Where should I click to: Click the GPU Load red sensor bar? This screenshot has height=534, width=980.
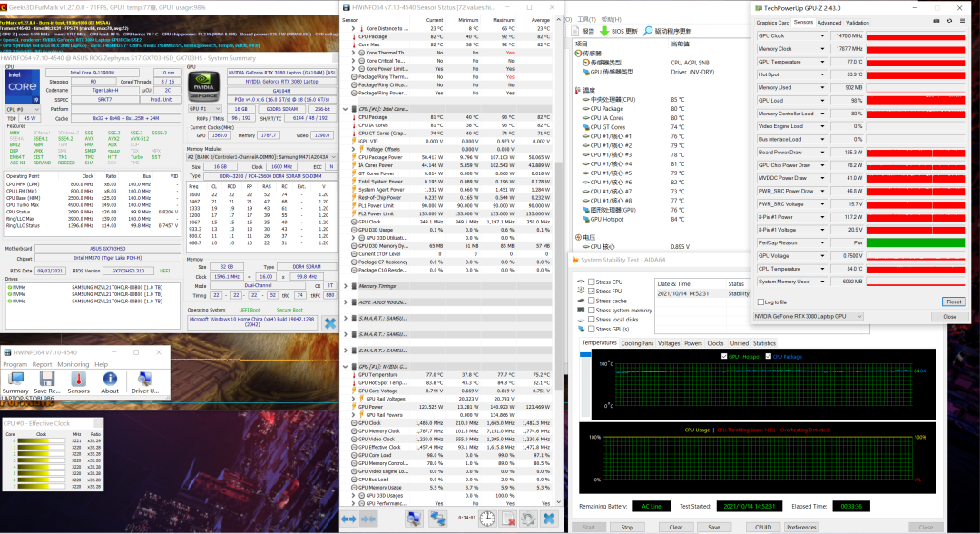point(915,101)
